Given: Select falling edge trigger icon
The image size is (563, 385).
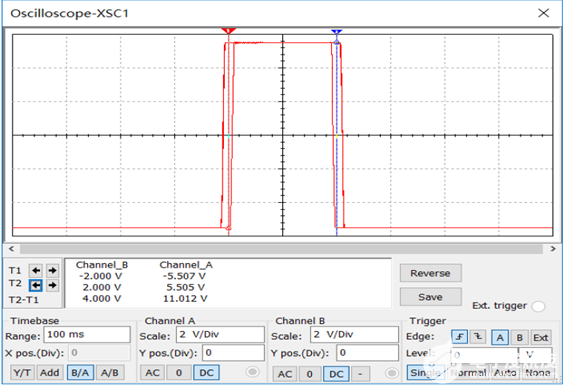Looking at the screenshot, I should 478,337.
